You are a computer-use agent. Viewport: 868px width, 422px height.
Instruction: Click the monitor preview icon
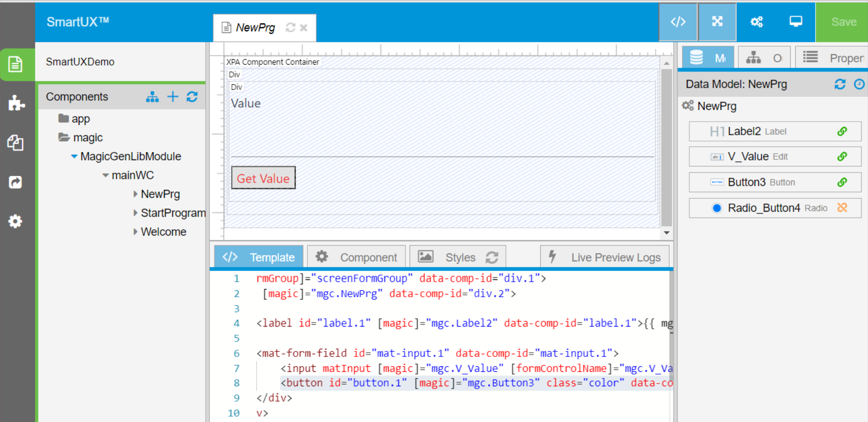click(x=796, y=22)
